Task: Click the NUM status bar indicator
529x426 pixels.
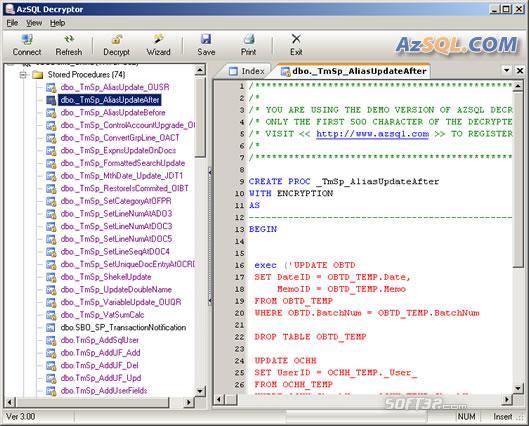Action: 466,417
